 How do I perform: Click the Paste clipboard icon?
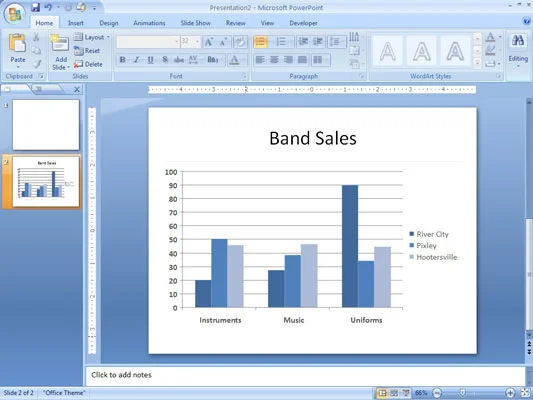17,44
